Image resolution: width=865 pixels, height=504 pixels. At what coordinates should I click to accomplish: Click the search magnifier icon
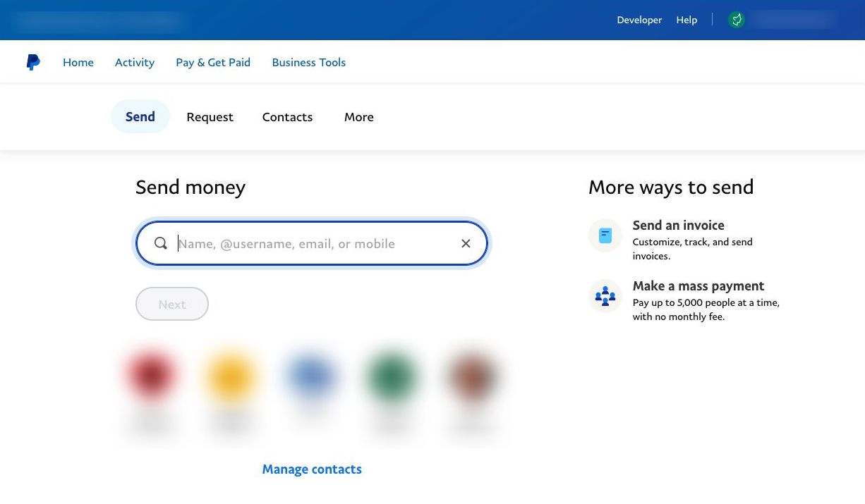161,243
